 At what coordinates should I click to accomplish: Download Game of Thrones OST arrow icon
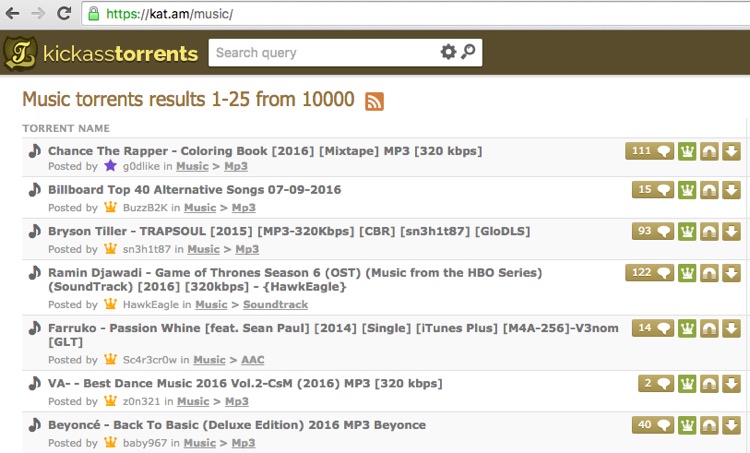[731, 273]
